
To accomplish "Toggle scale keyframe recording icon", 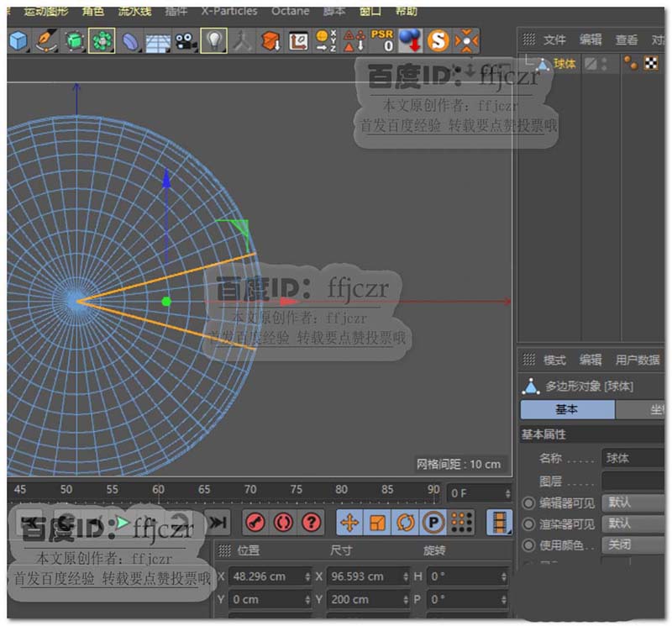I will 377,523.
